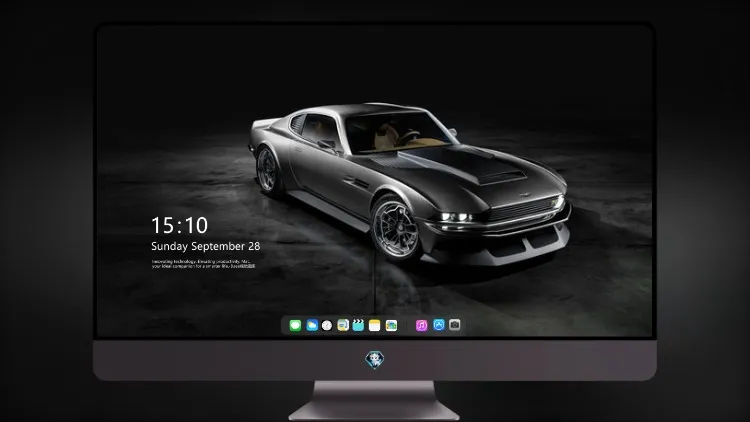Open the Clock app in dock
The image size is (750, 422).
[327, 325]
